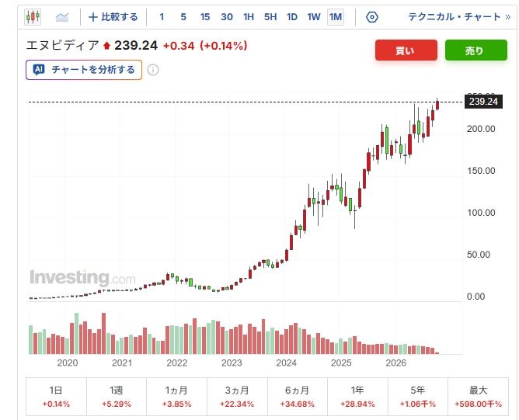Select the 6ヵ月 period showing +34.68%

298,397
